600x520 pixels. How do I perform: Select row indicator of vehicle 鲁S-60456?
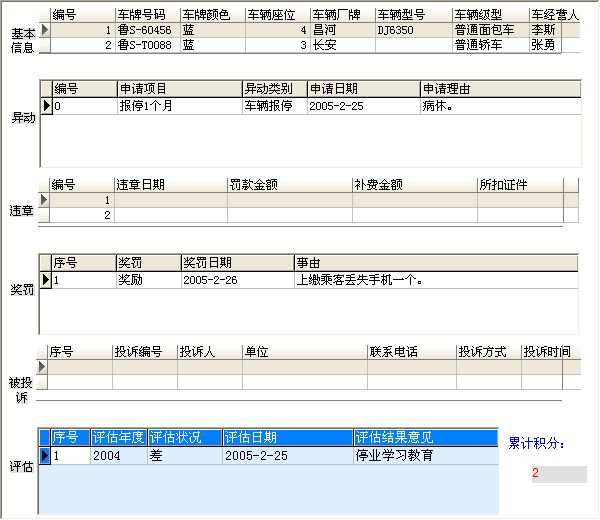tap(45, 30)
